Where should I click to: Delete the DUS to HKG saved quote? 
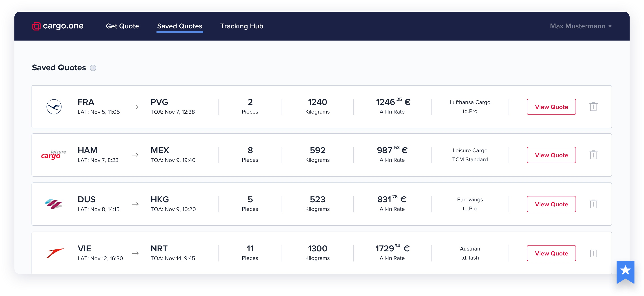coord(594,204)
